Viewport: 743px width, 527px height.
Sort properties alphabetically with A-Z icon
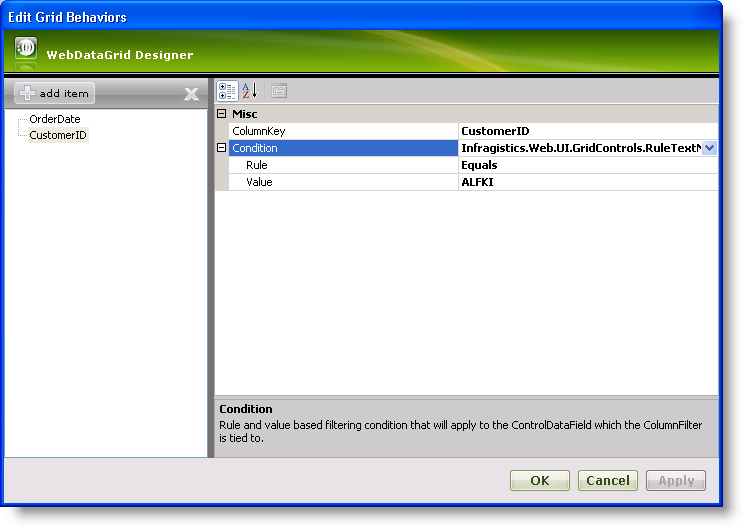[249, 91]
